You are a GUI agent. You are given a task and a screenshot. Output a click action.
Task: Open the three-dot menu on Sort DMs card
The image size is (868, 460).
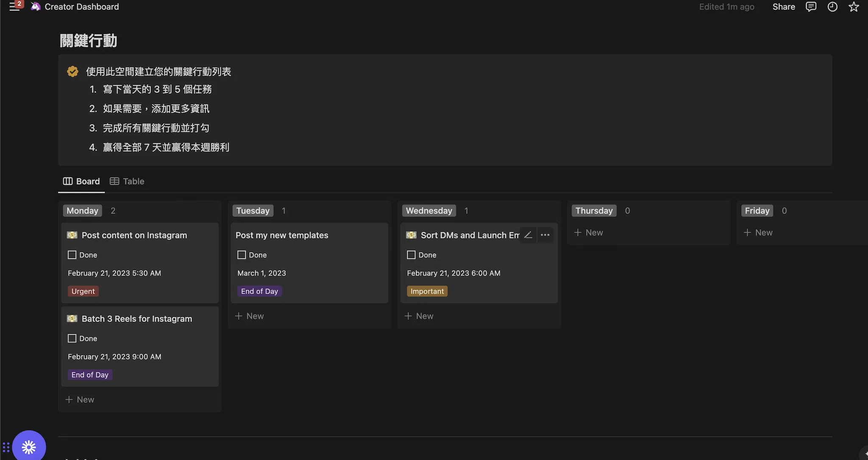[x=545, y=235]
